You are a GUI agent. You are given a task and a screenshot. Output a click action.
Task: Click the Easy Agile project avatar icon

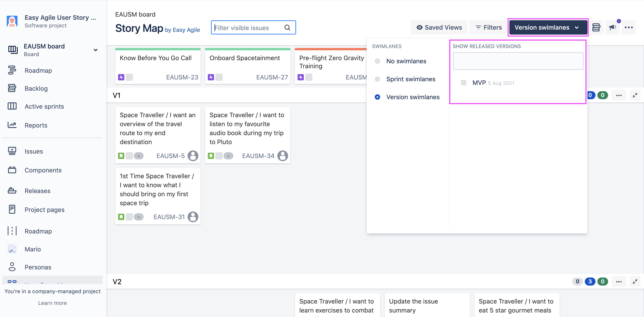12,21
